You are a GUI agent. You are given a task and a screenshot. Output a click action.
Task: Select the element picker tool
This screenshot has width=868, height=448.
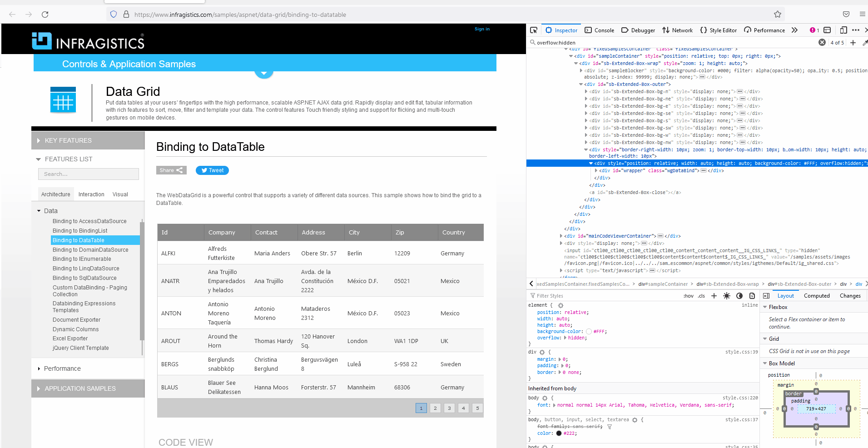coord(534,30)
